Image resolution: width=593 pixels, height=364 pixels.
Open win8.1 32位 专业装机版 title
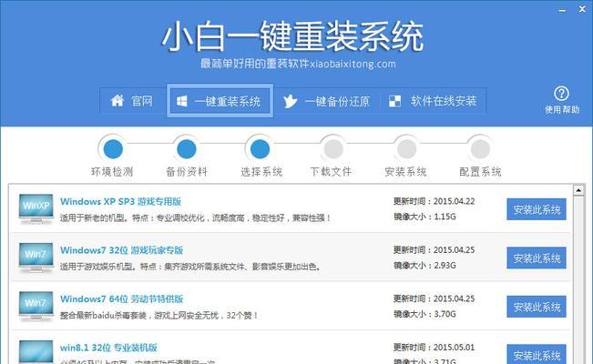(x=108, y=348)
